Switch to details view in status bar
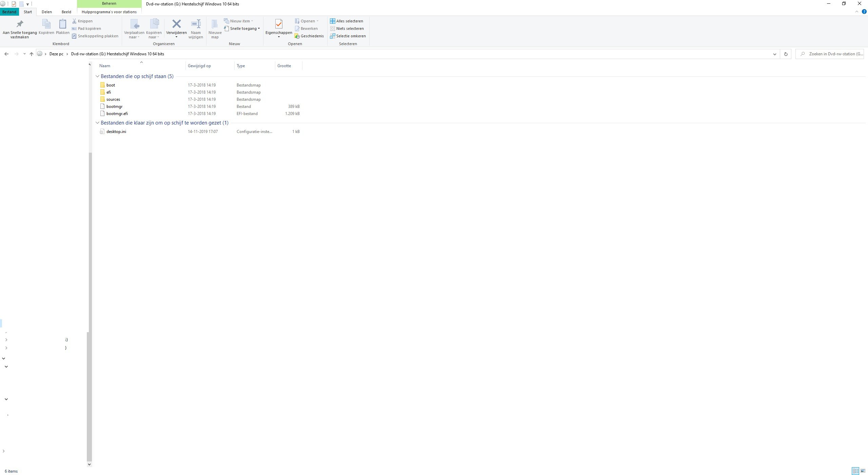The width and height of the screenshot is (868, 475). (855, 471)
